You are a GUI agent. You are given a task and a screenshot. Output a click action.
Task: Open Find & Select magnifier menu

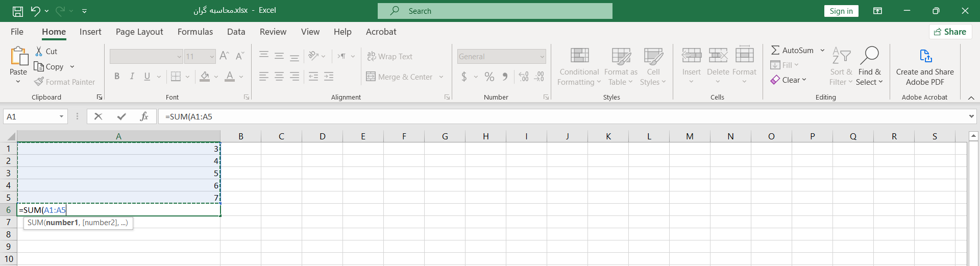869,67
